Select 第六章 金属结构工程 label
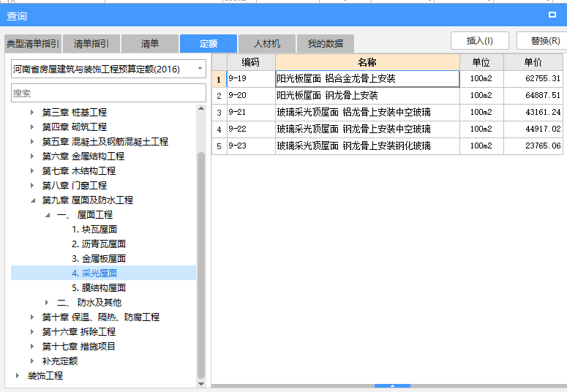This screenshot has height=392, width=567. (x=83, y=157)
